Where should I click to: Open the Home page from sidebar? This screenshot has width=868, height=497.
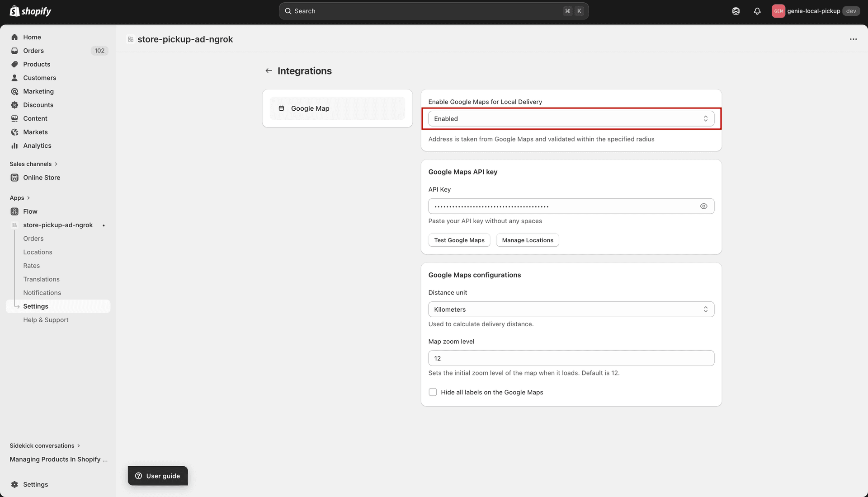click(31, 37)
